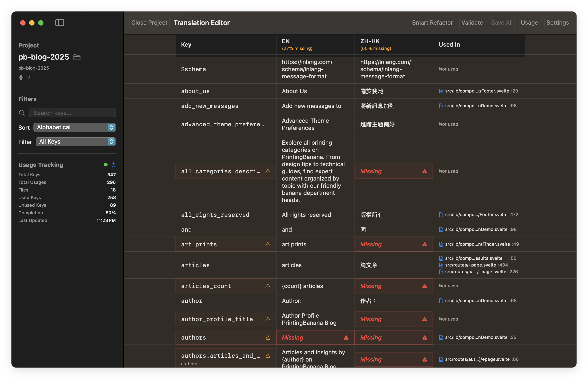
Task: Click the file icon next to Footer.svelte reference
Action: [441, 91]
